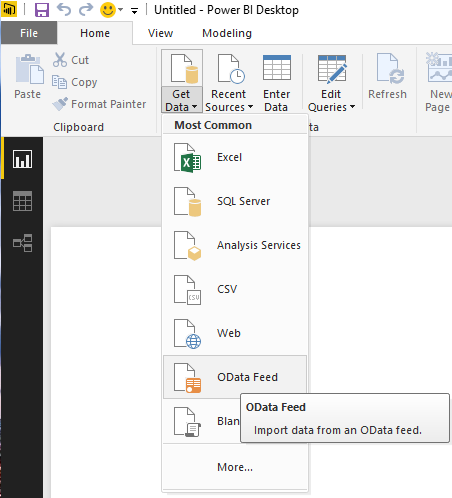Screen dimensions: 452x498
Task: Click the Most Common header text
Action: [x=213, y=125]
